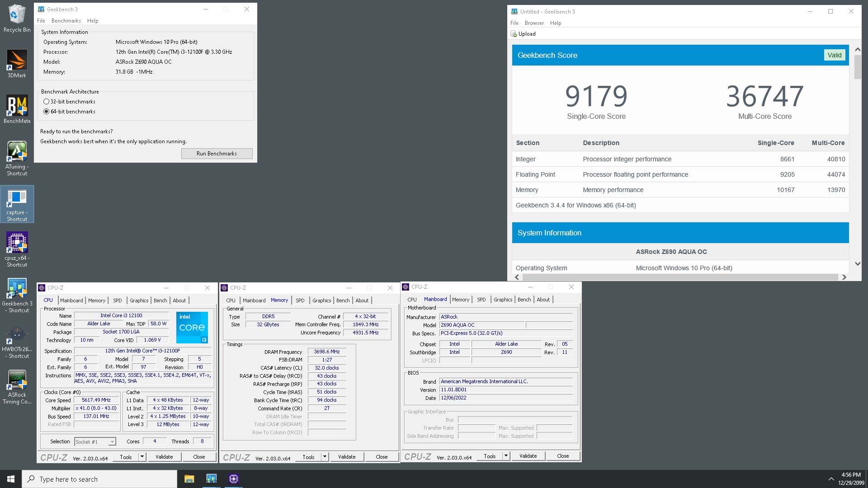868x488 pixels.
Task: Click the Single-Core Score 9179
Action: coord(596,96)
